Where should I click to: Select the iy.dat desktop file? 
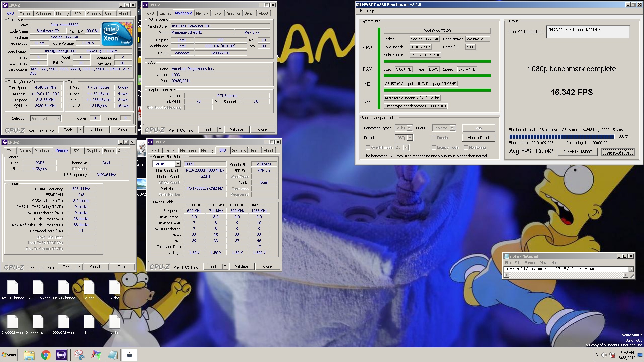114,324
